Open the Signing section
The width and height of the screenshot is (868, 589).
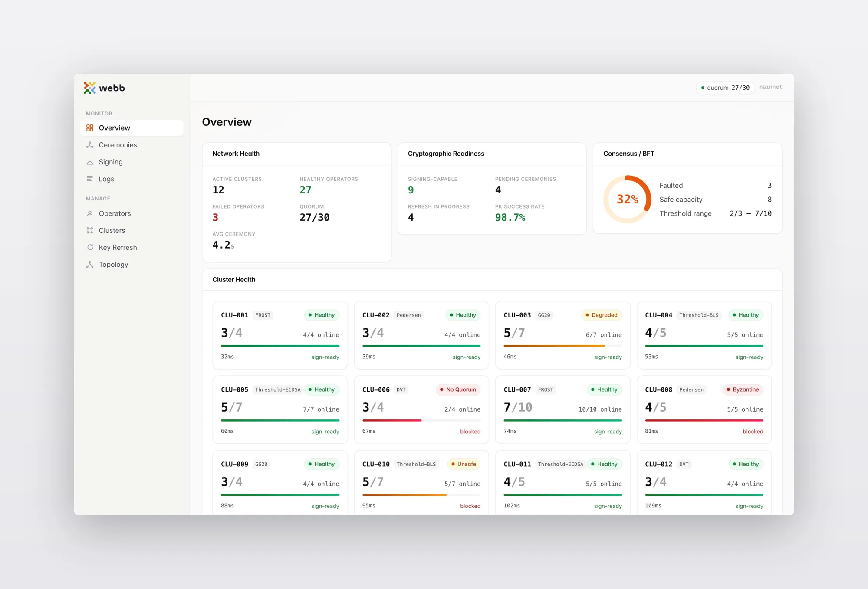click(x=132, y=162)
